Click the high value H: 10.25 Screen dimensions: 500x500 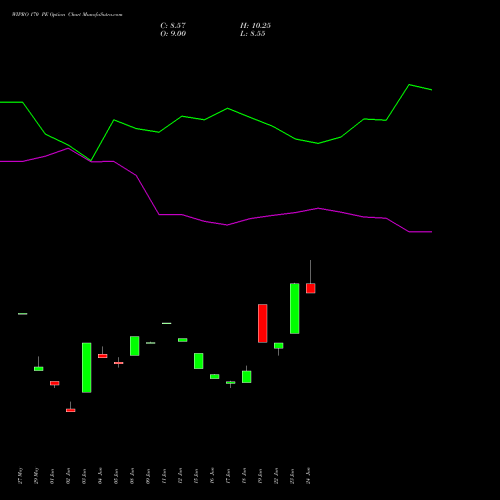click(x=255, y=26)
